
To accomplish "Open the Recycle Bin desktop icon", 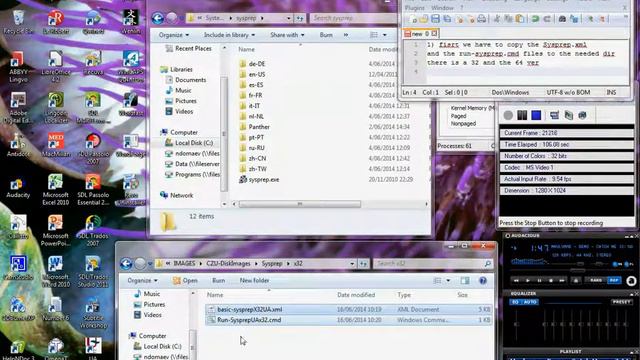I will click(x=18, y=22).
